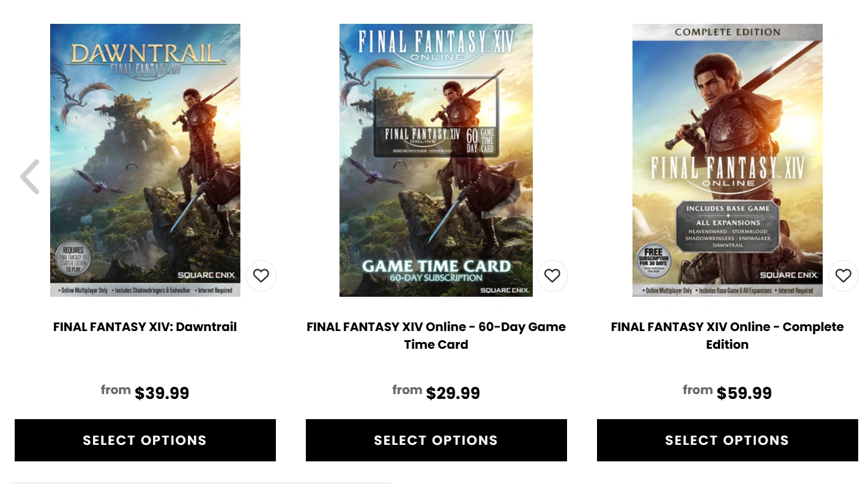Click the $59.99 Complete Edition price
Screen dimensions: 868x484
pyautogui.click(x=744, y=393)
